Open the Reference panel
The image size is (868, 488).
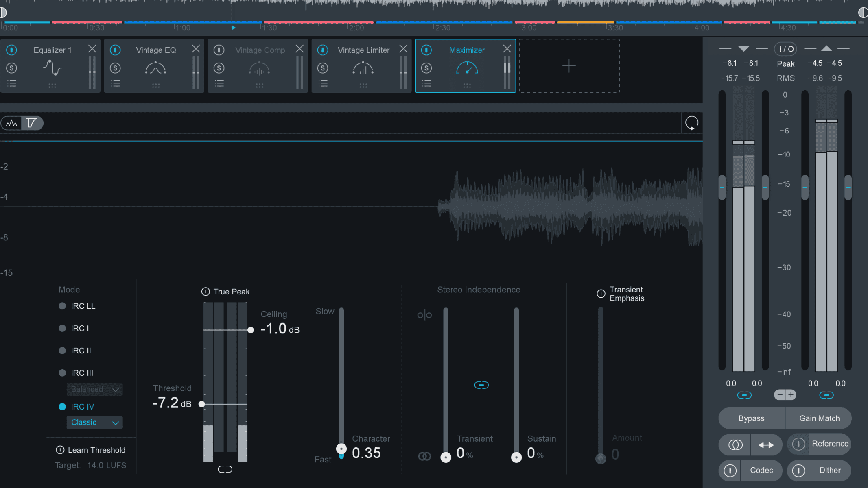coord(830,444)
